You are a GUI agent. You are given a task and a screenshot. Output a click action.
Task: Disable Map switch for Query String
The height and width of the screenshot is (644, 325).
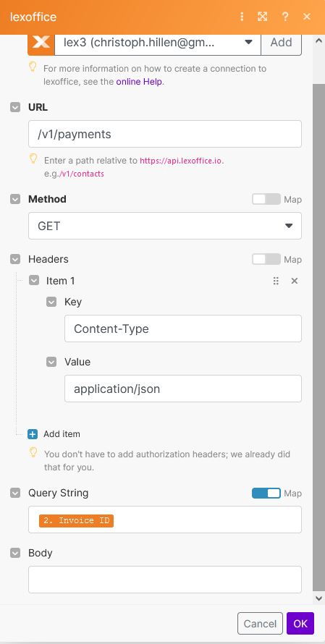(266, 493)
